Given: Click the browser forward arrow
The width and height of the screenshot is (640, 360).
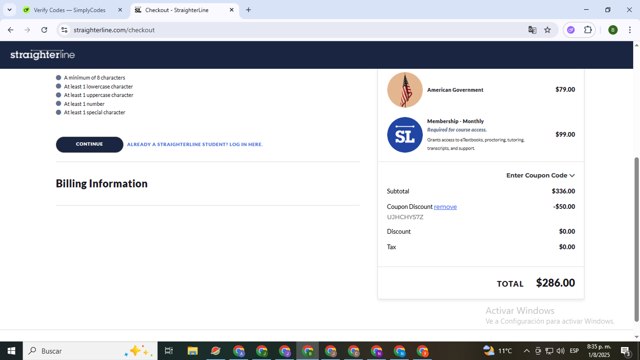Looking at the screenshot, I should coord(27,30).
